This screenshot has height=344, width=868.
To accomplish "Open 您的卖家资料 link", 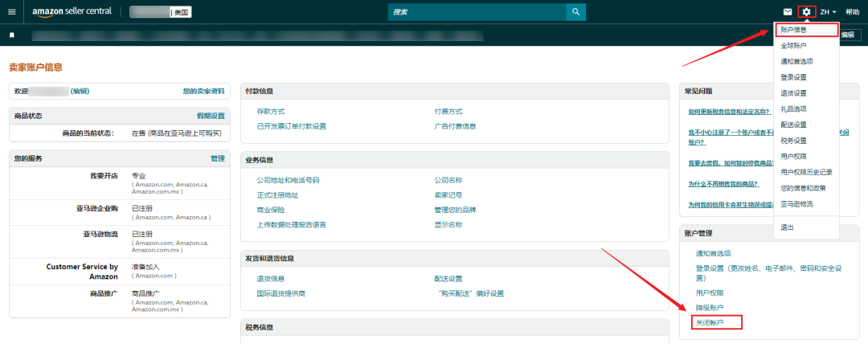I will pos(203,91).
